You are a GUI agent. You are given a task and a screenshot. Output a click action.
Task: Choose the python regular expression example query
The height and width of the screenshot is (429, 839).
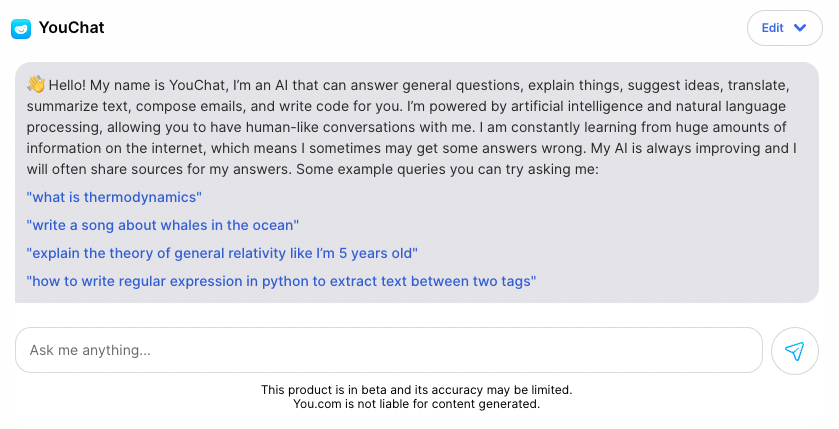point(281,282)
